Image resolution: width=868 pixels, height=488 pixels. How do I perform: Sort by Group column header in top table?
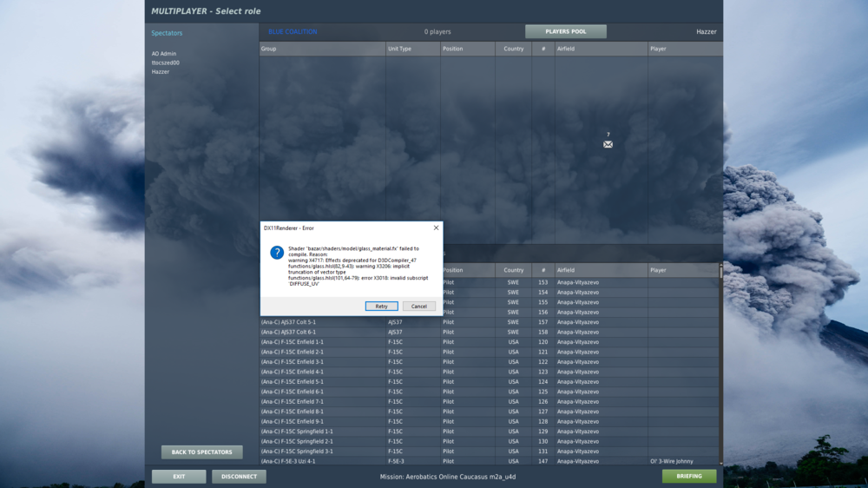(322, 49)
